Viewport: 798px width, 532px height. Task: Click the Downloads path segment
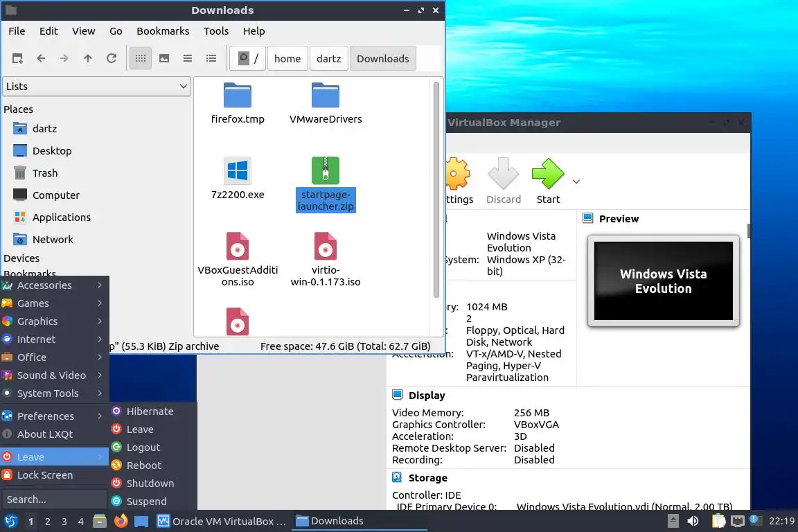(382, 59)
